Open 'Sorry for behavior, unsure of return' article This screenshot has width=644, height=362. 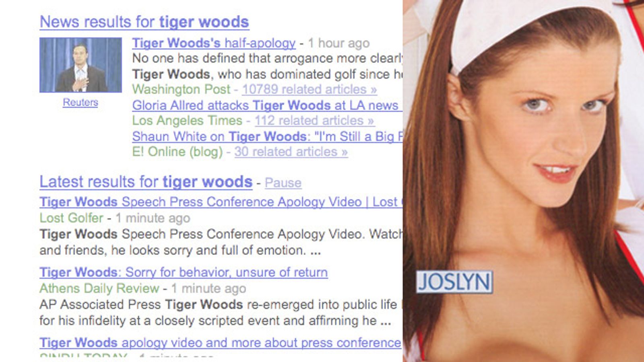click(x=184, y=272)
